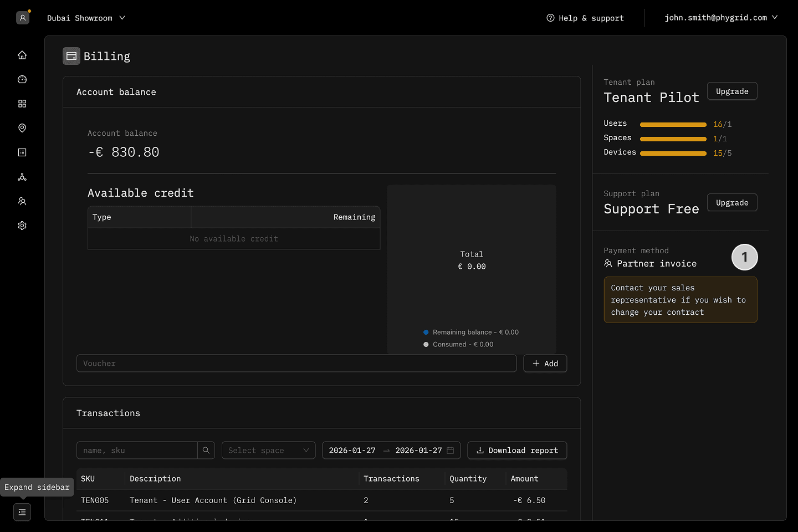Select the location pin sidebar icon
This screenshot has width=798, height=532.
click(22, 128)
